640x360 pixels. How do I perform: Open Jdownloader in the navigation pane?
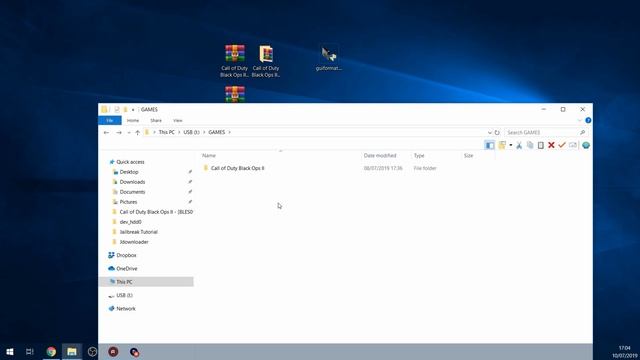(x=134, y=242)
